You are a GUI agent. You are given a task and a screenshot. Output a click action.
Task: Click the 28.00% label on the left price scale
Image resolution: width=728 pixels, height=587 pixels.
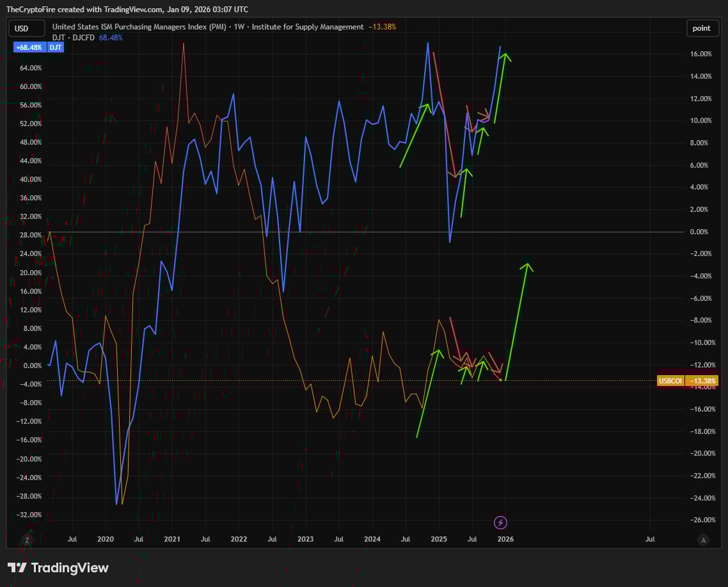tap(31, 235)
